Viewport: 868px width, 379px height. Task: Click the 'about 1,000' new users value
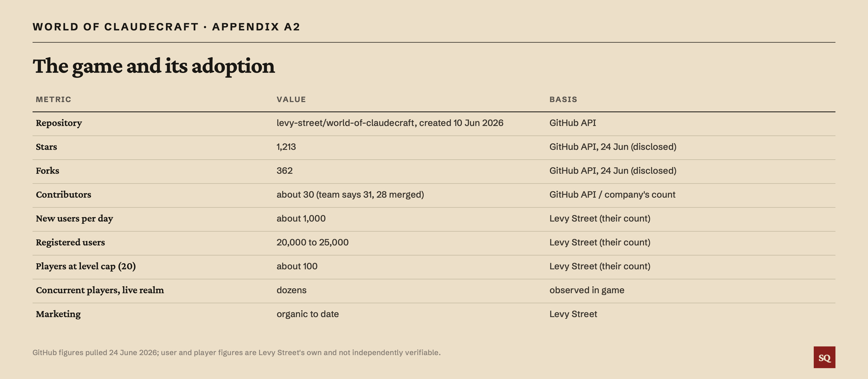pos(301,218)
